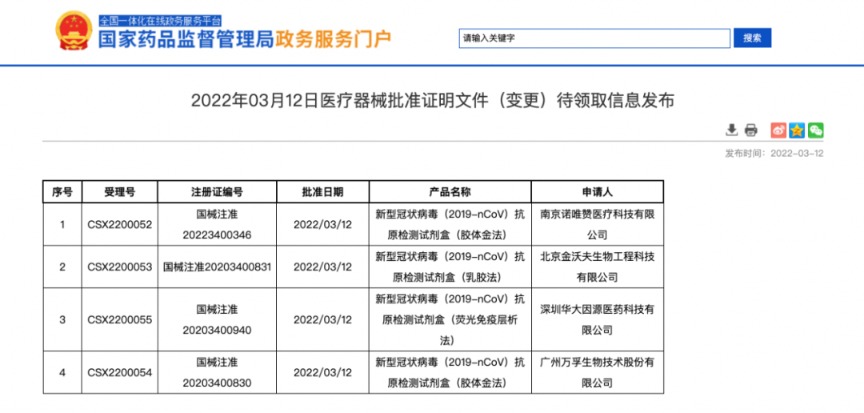Click registration number 国械注准20223400346
The height and width of the screenshot is (413, 864).
[217, 225]
